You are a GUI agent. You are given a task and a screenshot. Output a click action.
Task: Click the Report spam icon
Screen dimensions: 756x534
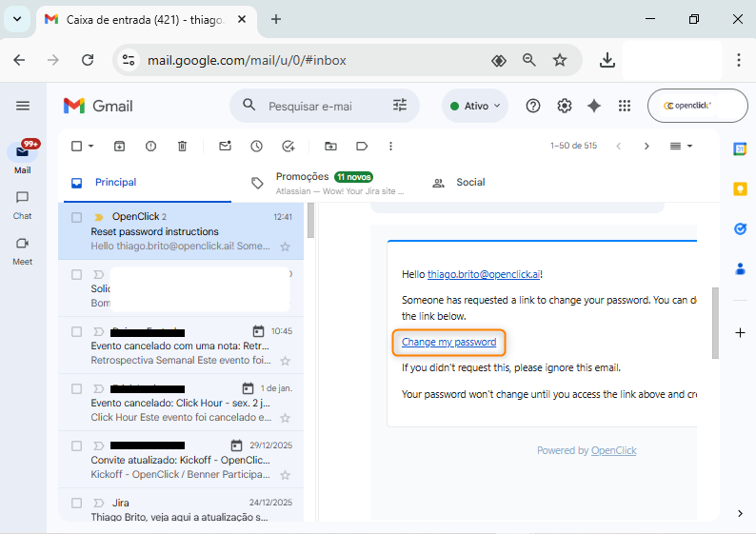point(150,146)
